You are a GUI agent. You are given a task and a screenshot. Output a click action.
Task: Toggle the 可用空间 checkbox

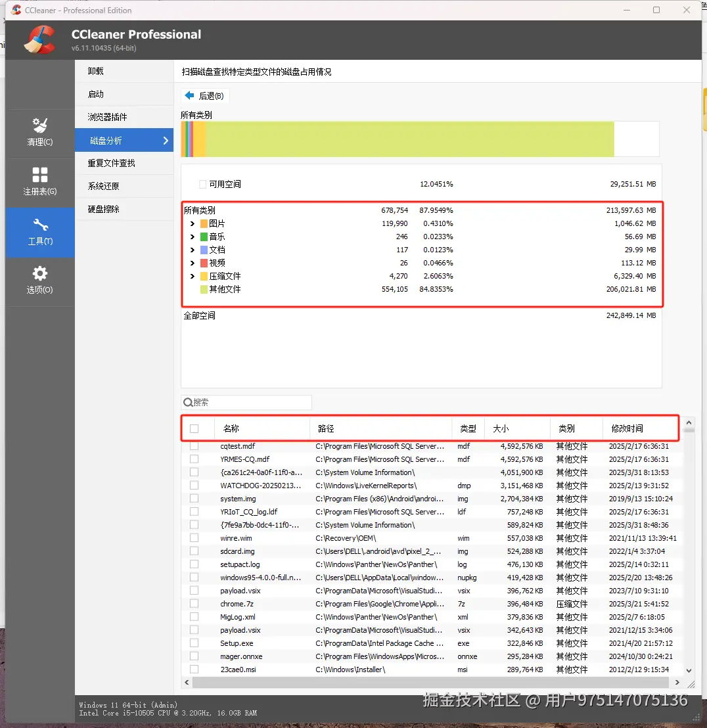pos(203,185)
